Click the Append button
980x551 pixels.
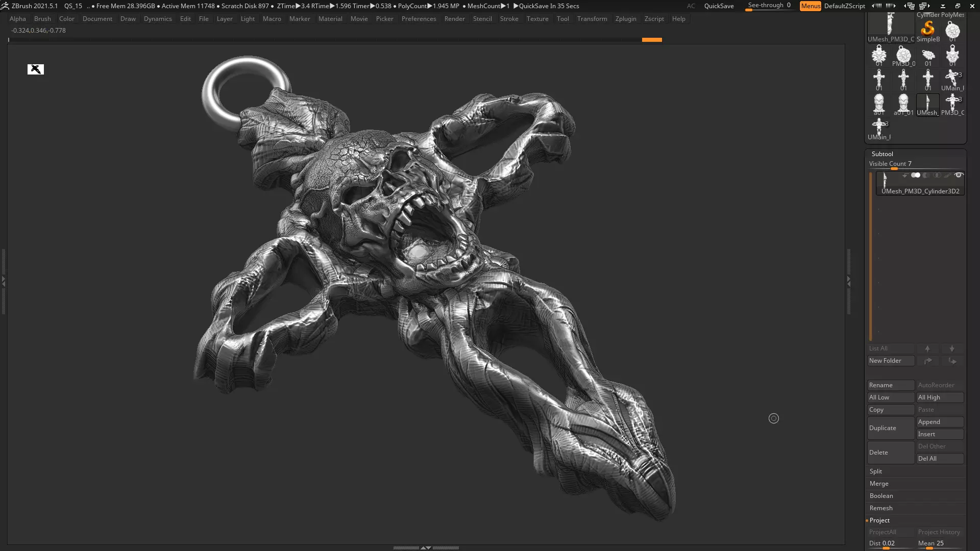coord(940,422)
